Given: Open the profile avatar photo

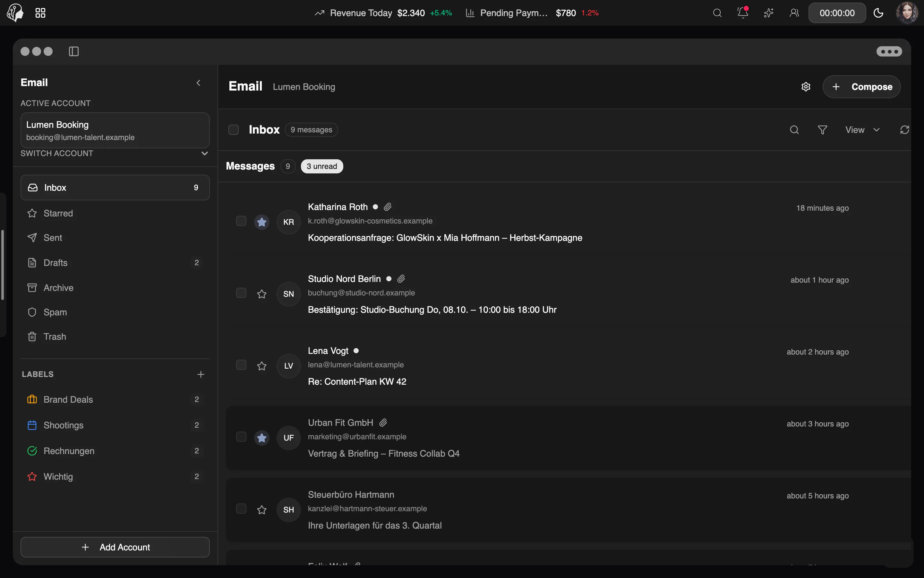Looking at the screenshot, I should 907,13.
